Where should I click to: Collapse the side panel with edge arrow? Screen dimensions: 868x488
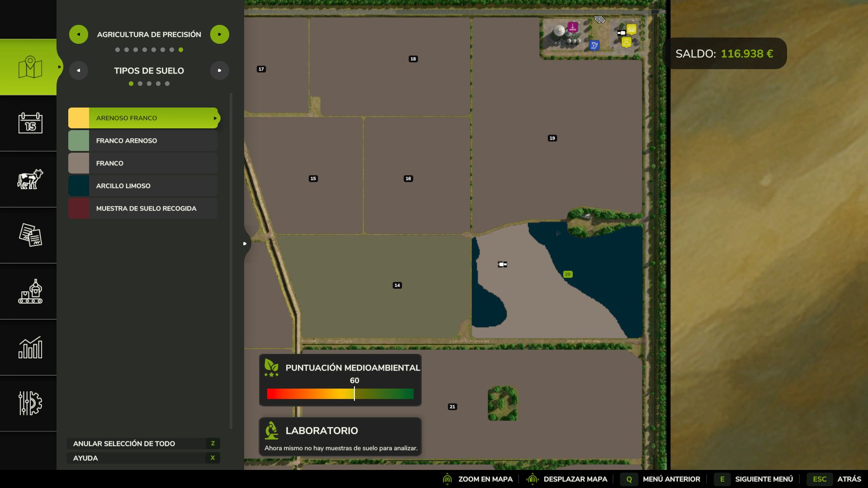[x=245, y=244]
